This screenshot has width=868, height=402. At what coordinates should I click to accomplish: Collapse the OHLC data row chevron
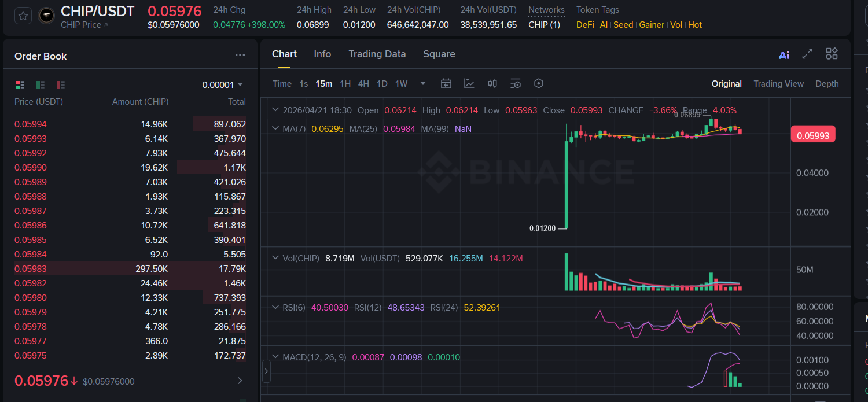tap(275, 110)
